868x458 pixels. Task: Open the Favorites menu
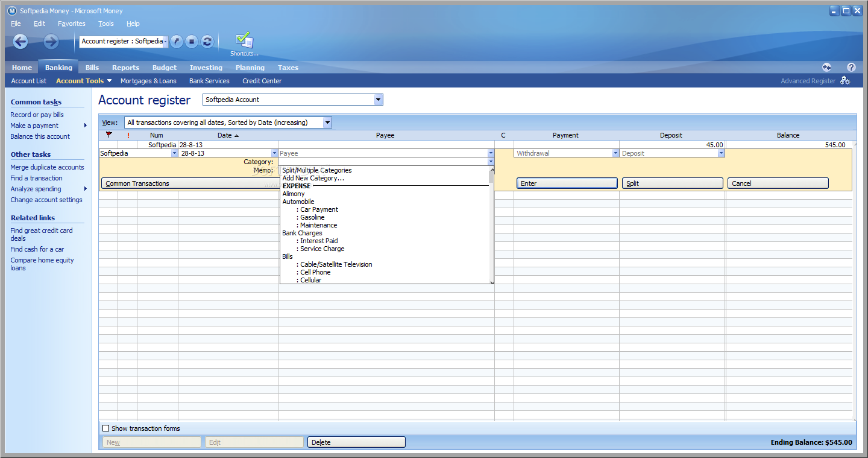(72, 24)
